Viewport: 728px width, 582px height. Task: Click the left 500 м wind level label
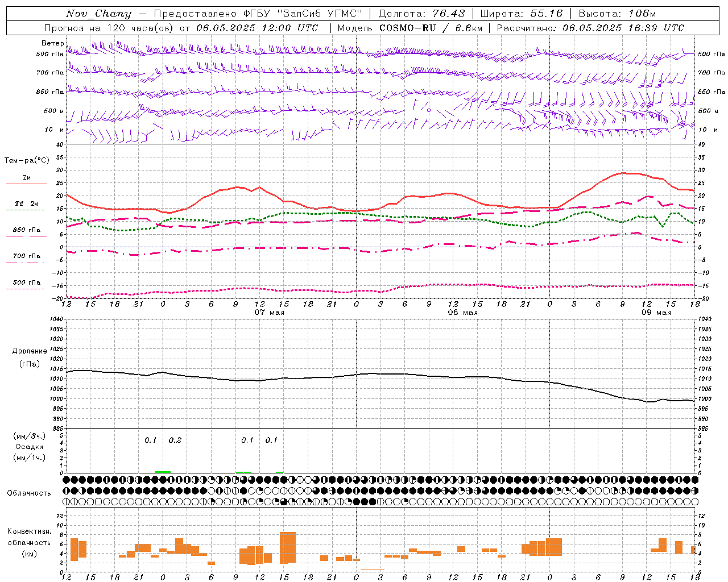tap(54, 111)
